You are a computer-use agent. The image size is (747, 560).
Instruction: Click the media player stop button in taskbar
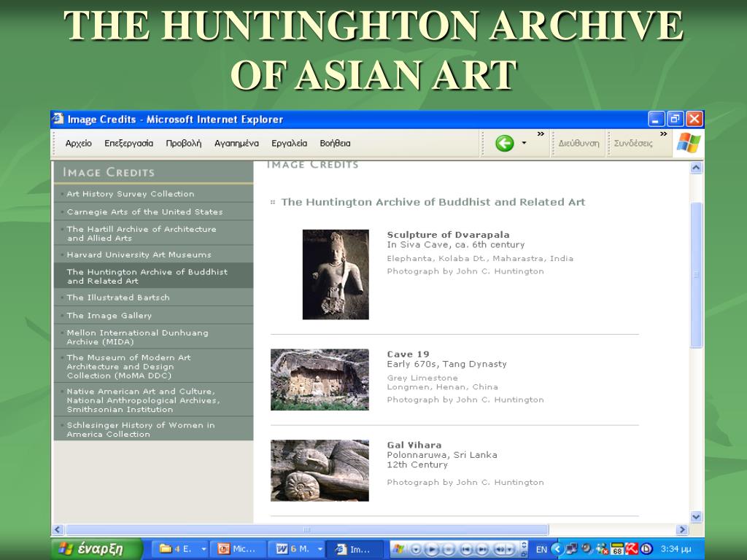coord(449,549)
